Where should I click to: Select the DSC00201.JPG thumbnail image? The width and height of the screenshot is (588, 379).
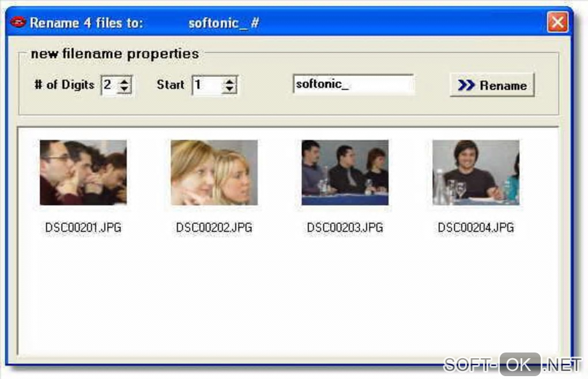tap(83, 172)
